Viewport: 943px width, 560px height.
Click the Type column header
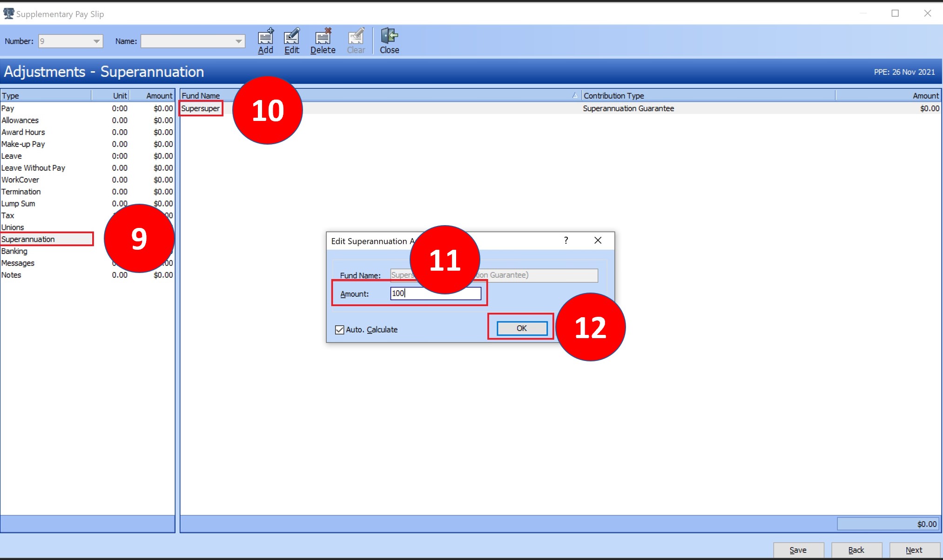coord(46,96)
